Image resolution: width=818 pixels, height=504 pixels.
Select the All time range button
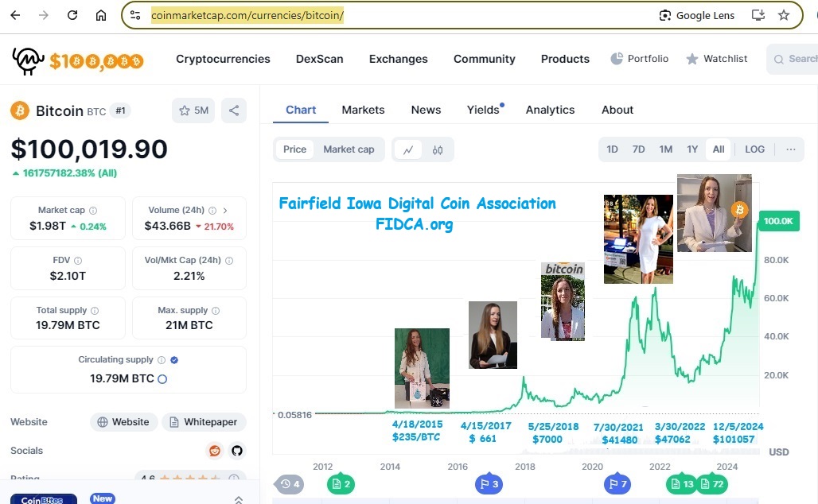tap(719, 149)
